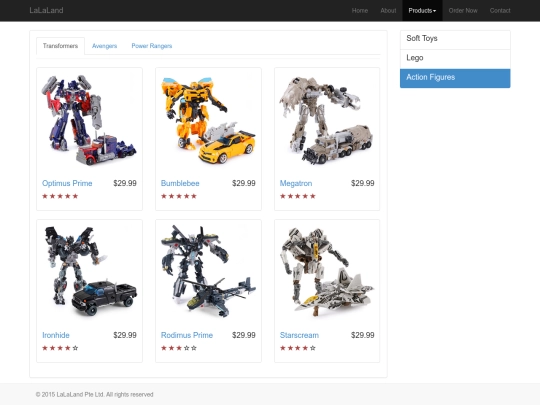The width and height of the screenshot is (540, 405).
Task: Click the Optimus Prime toy image
Action: [89, 121]
